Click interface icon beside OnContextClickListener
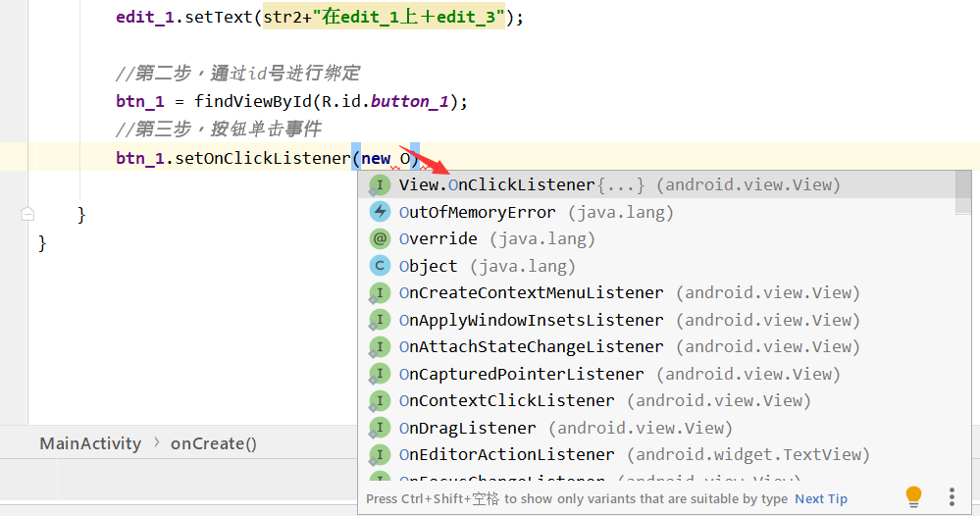Image resolution: width=980 pixels, height=516 pixels. pos(380,400)
